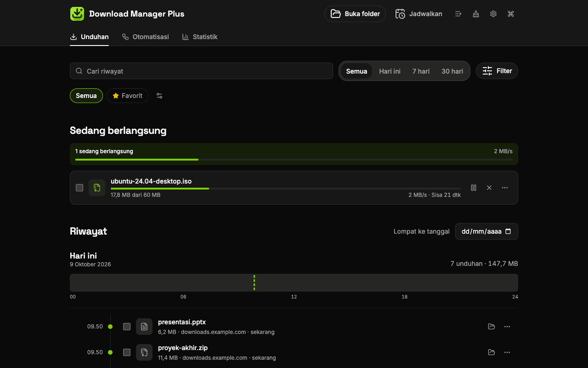Click the magnifier icon in the search box

tap(79, 71)
